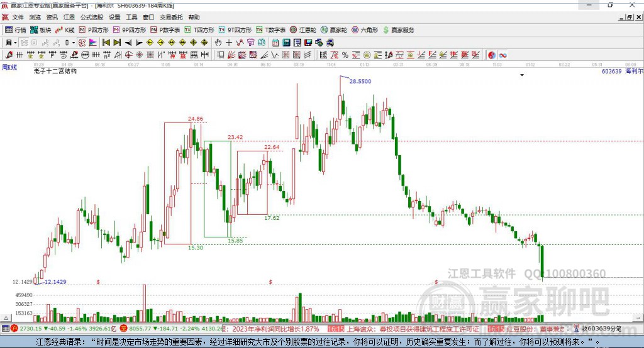Jump to last bar icon

[117, 42]
